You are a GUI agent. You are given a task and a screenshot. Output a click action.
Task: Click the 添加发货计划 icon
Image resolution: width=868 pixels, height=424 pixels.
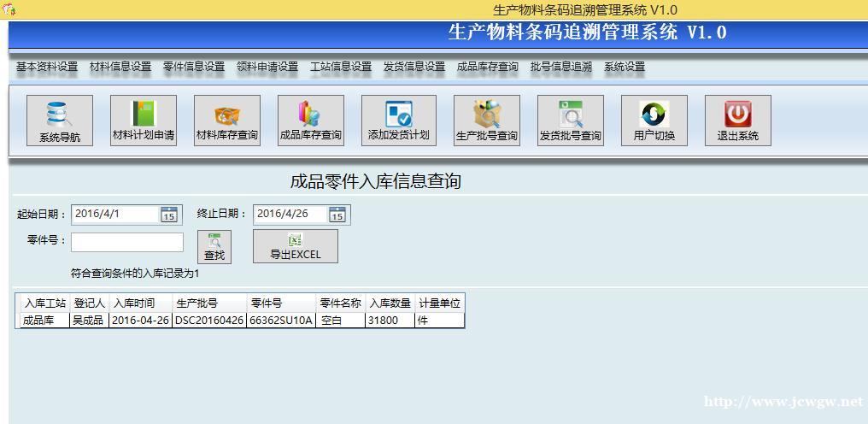pyautogui.click(x=398, y=121)
